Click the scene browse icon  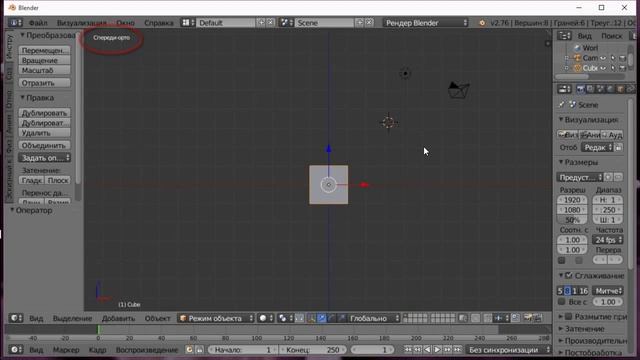(287, 23)
